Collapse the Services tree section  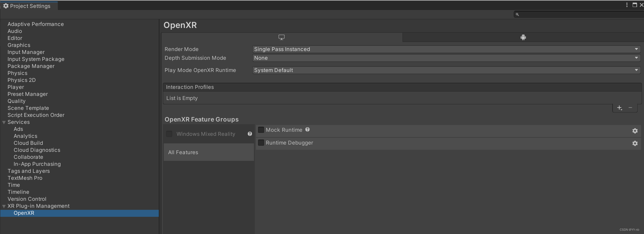4,122
